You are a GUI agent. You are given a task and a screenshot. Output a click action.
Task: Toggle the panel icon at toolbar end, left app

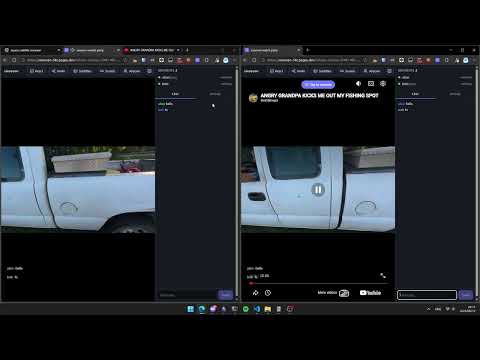tap(149, 71)
